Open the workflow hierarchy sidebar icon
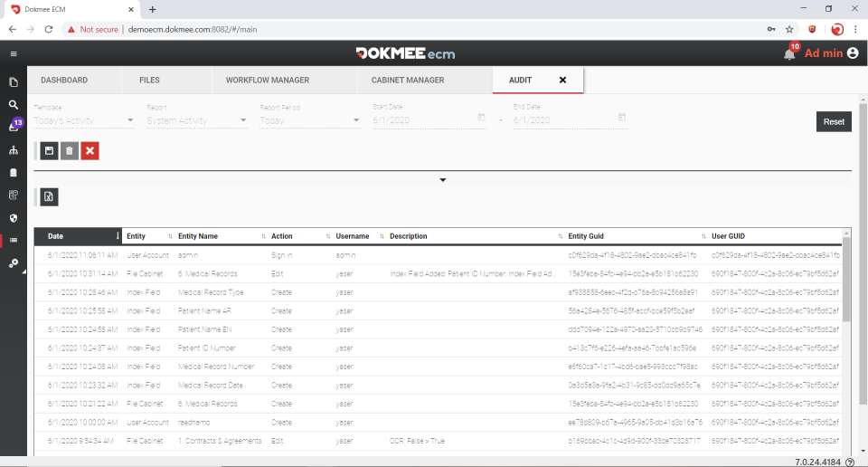Image resolution: width=868 pixels, height=467 pixels. point(14,149)
